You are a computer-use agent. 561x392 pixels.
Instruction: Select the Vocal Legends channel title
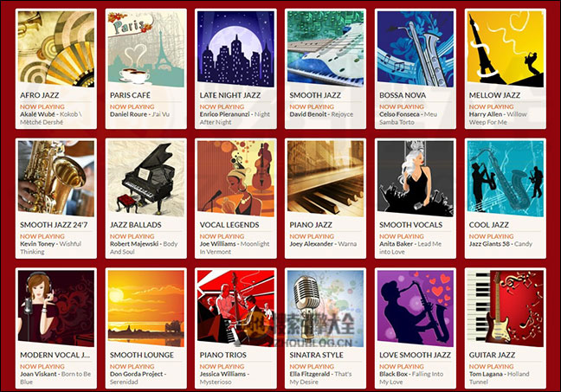point(229,225)
